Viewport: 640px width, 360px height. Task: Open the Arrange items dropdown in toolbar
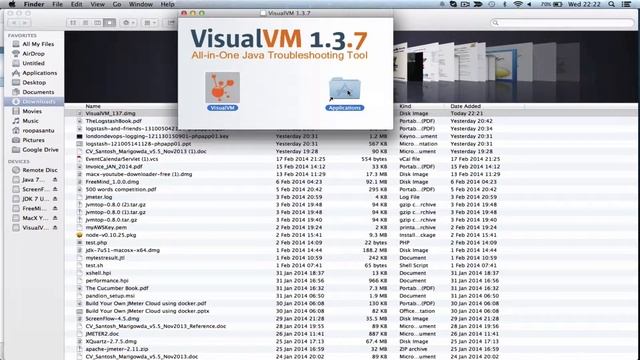(x=150, y=23)
